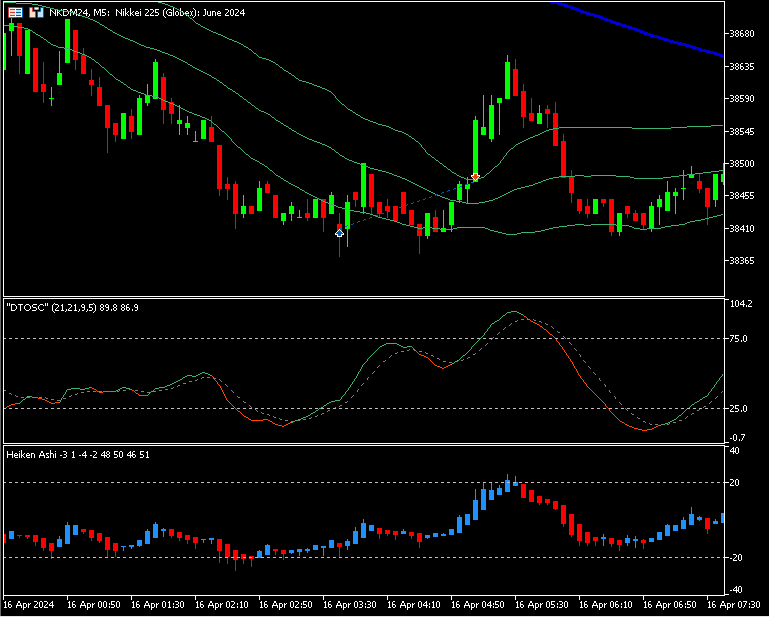This screenshot has height=617, width=769.
Task: Click the 16 Apr 01:30 time label
Action: click(157, 604)
